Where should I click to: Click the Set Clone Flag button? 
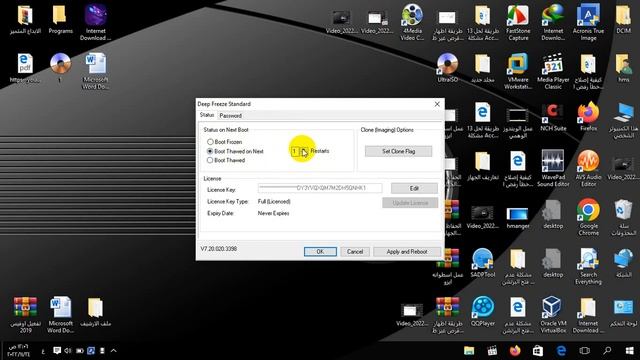pyautogui.click(x=398, y=151)
